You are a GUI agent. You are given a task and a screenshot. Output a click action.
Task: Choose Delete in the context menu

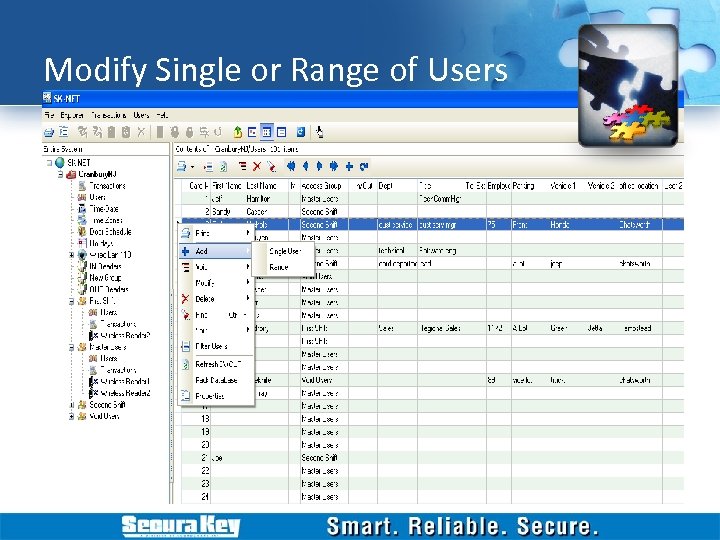pyautogui.click(x=216, y=299)
